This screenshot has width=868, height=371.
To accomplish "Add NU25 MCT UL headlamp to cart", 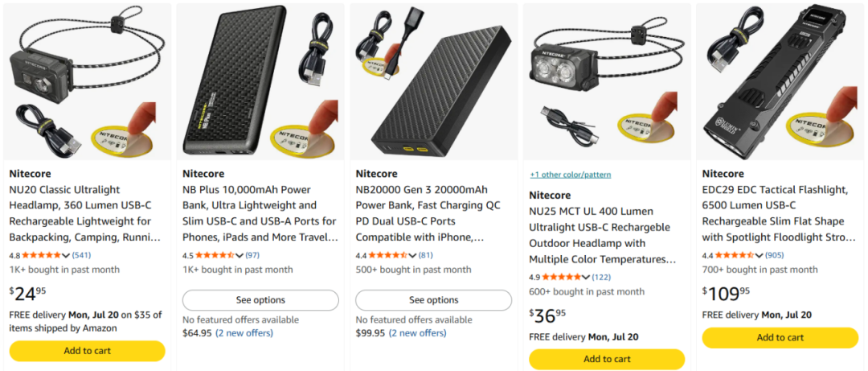I will (607, 360).
